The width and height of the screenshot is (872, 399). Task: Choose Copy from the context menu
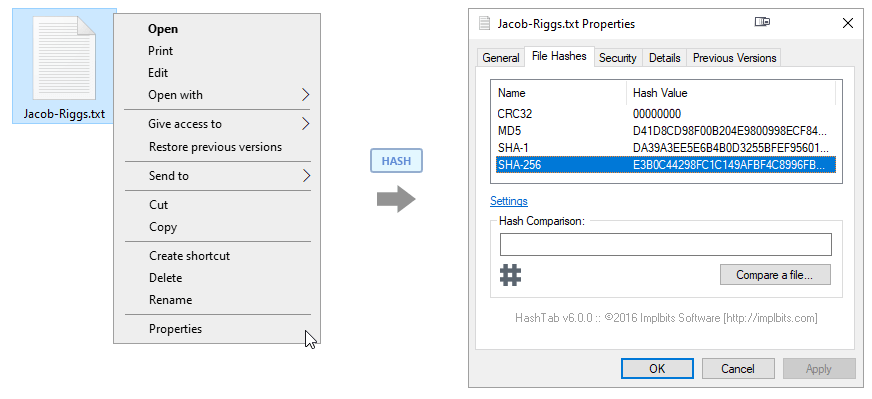[163, 227]
